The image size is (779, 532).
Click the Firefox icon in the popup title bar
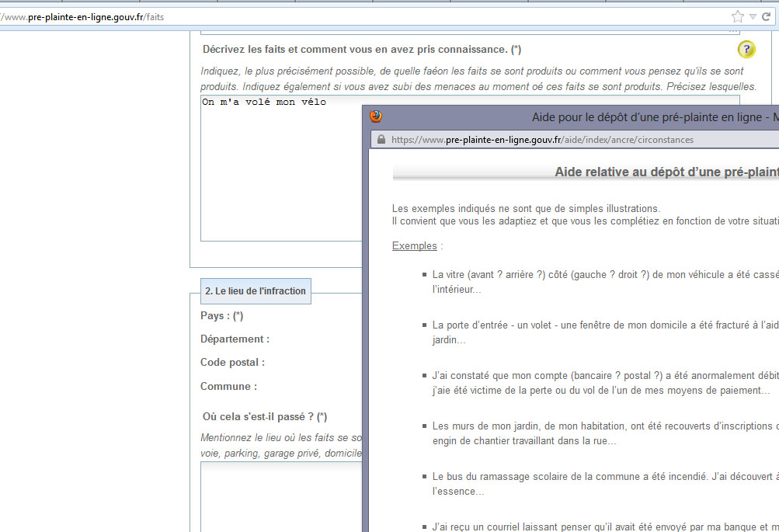[x=376, y=116]
